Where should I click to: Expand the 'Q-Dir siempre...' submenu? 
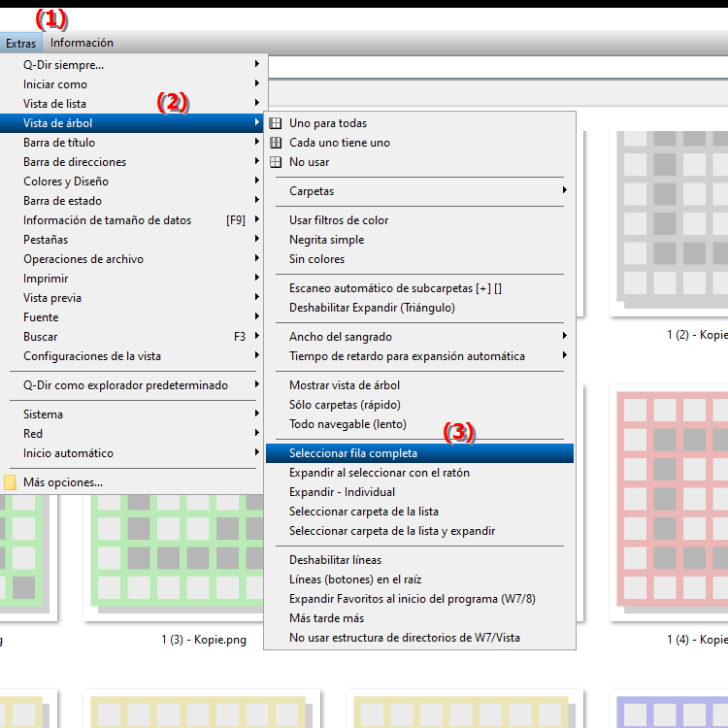coord(131,64)
